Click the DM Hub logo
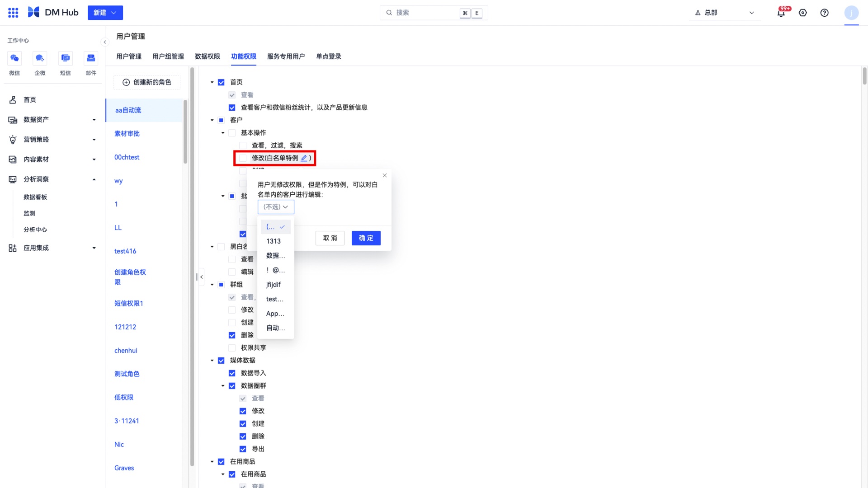868x488 pixels. (53, 13)
